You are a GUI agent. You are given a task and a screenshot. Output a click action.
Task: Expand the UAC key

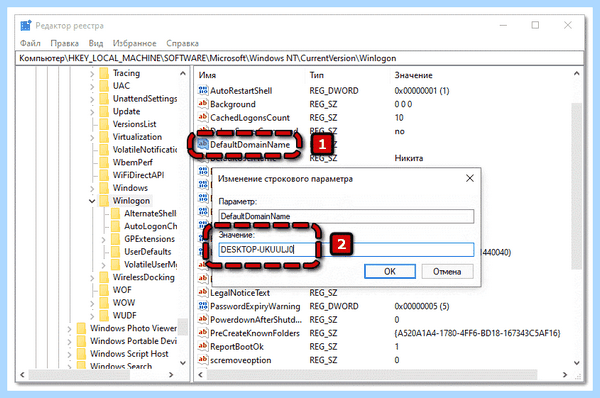pyautogui.click(x=92, y=86)
